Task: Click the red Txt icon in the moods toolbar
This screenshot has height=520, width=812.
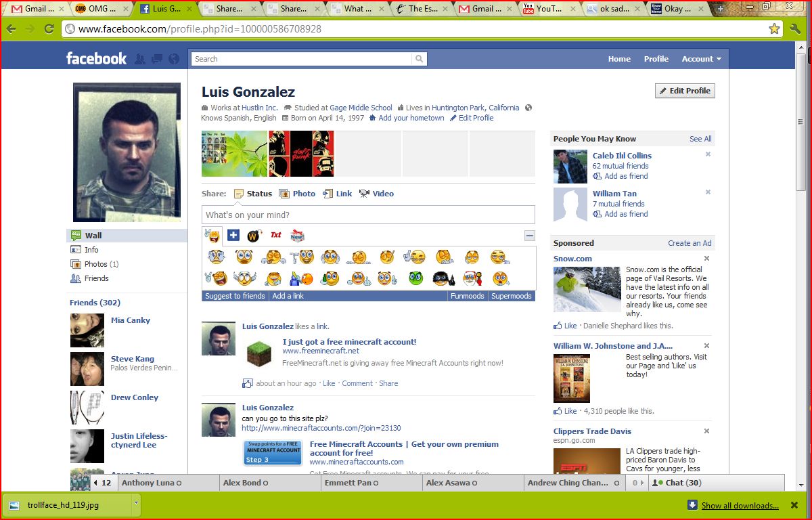Action: [275, 236]
